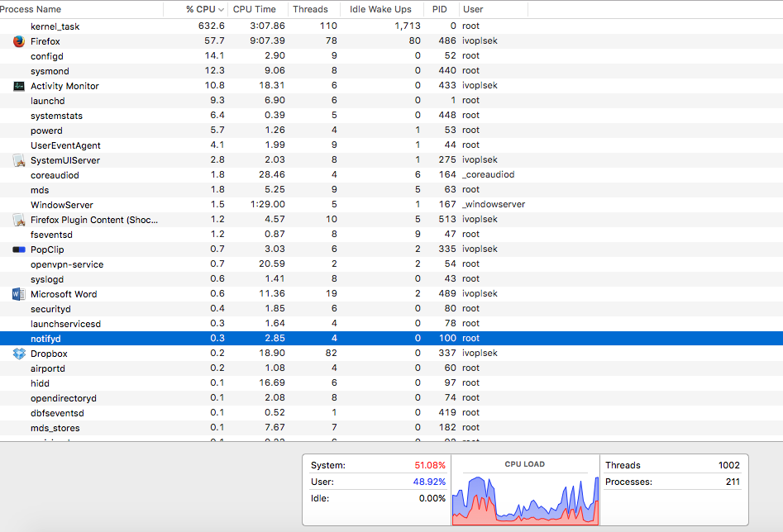This screenshot has height=532, width=783.
Task: Select Firefox Plugin Content process name
Action: 94,220
